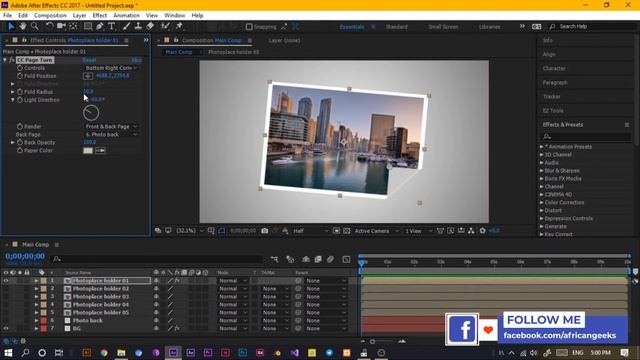
Task: Reset the CC Page Turn effect
Action: [x=89, y=60]
